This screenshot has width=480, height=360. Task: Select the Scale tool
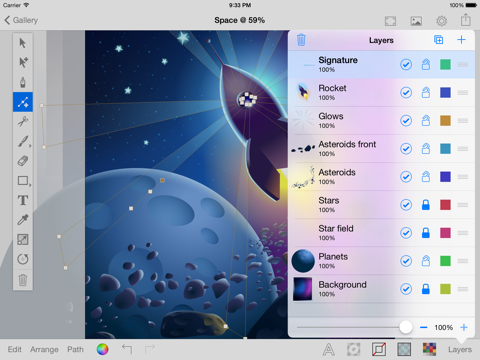click(23, 240)
